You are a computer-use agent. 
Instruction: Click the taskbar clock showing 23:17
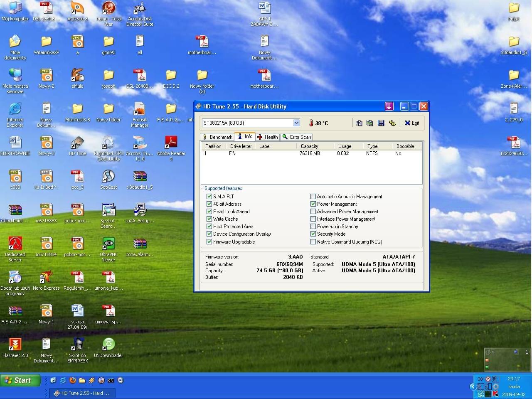point(514,379)
